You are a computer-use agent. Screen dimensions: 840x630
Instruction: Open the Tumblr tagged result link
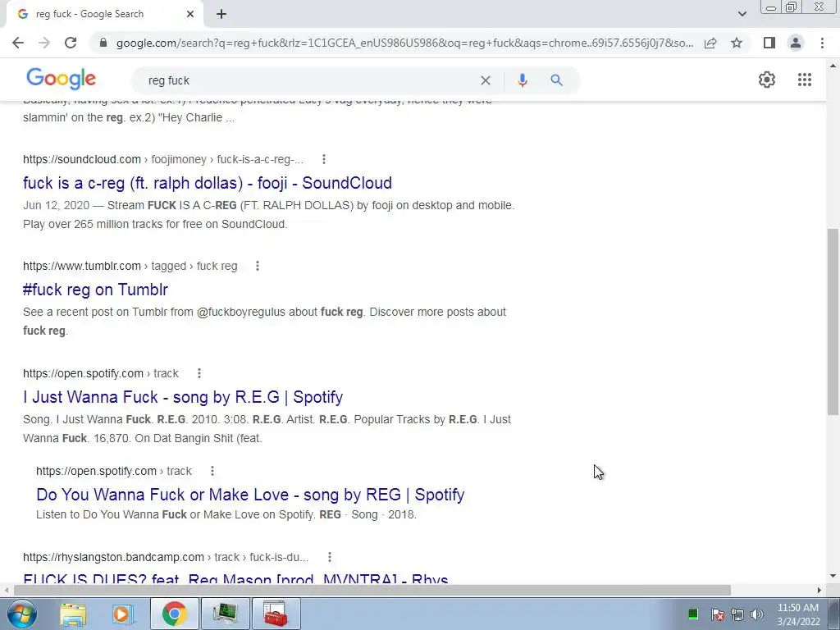point(95,290)
